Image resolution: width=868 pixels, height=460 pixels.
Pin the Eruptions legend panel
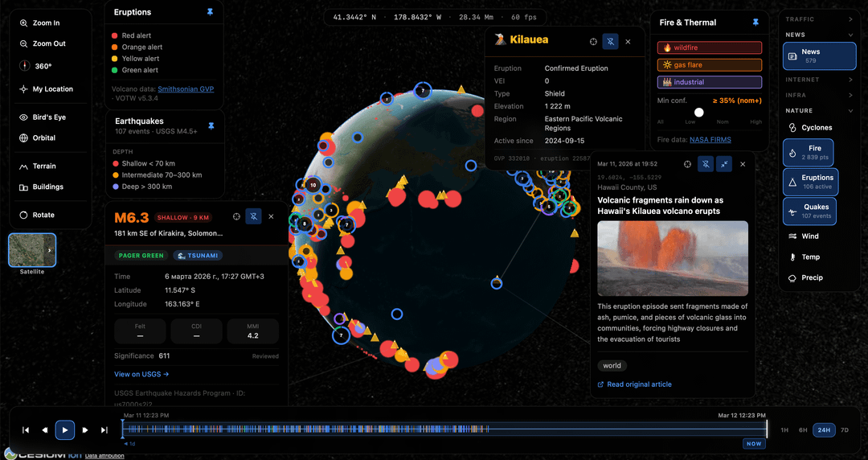(211, 13)
